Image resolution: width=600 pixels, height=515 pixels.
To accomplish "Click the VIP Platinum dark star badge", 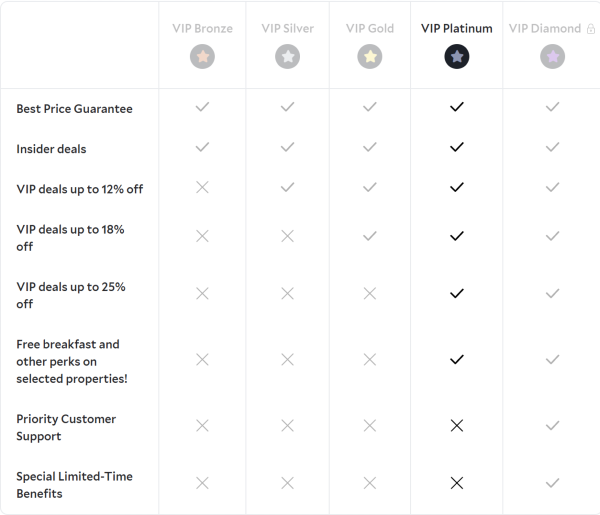I will (x=457, y=57).
